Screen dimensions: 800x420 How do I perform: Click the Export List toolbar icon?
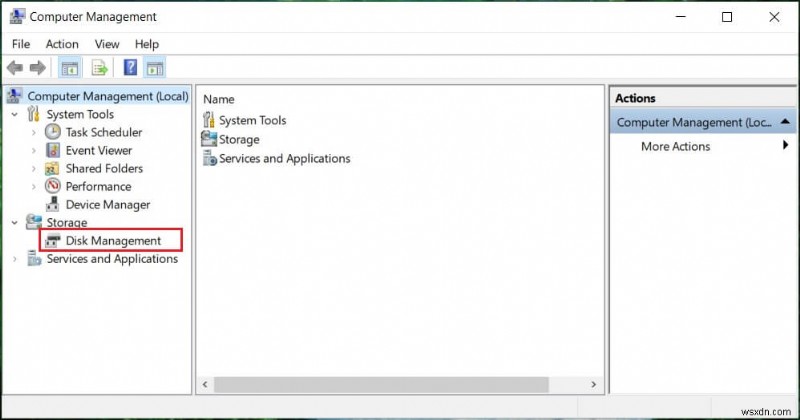(x=99, y=68)
